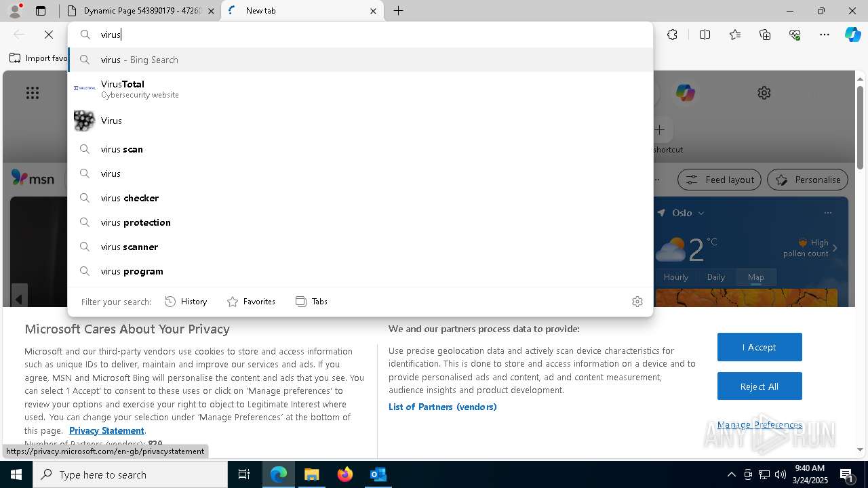Image resolution: width=868 pixels, height=488 pixels.
Task: Click the Edge profile avatar icon
Action: [15, 10]
